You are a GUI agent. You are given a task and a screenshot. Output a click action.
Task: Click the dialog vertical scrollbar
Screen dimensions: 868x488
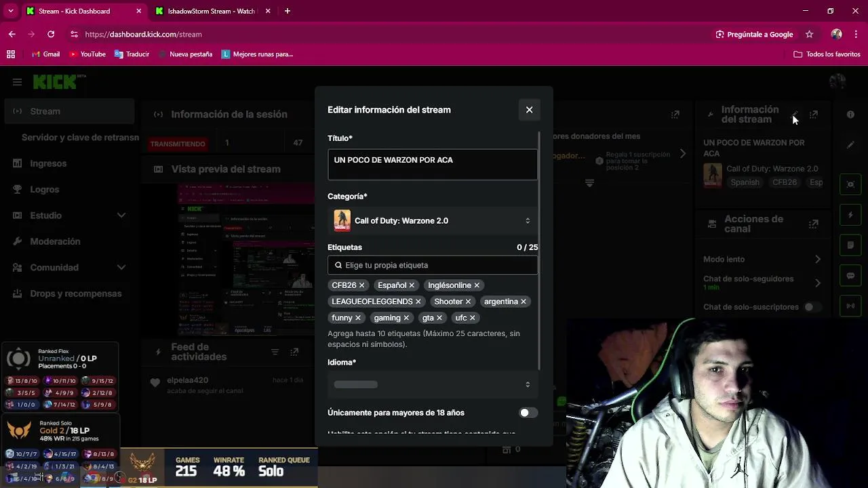tap(540, 251)
